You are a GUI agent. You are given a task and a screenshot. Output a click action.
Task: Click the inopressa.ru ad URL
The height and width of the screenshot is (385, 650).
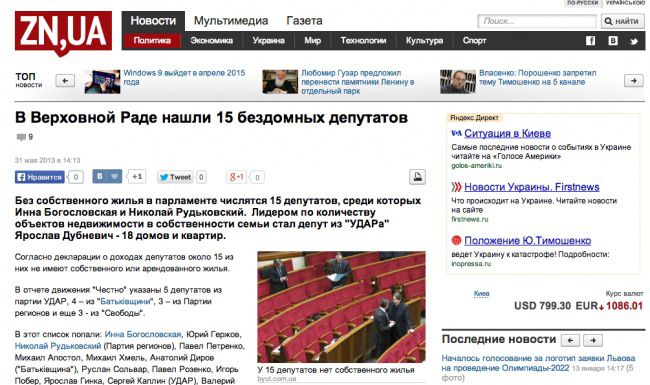(471, 264)
